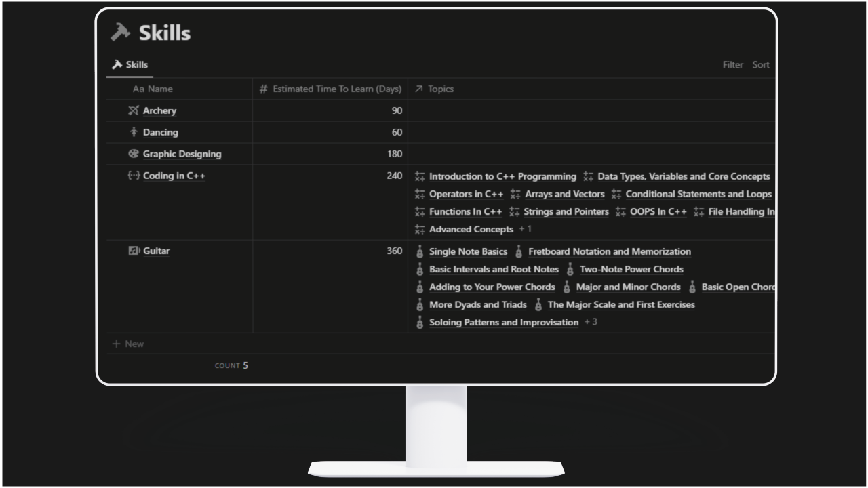The height and width of the screenshot is (488, 868).
Task: Open Conditional Statements and Loops topic
Action: [698, 194]
